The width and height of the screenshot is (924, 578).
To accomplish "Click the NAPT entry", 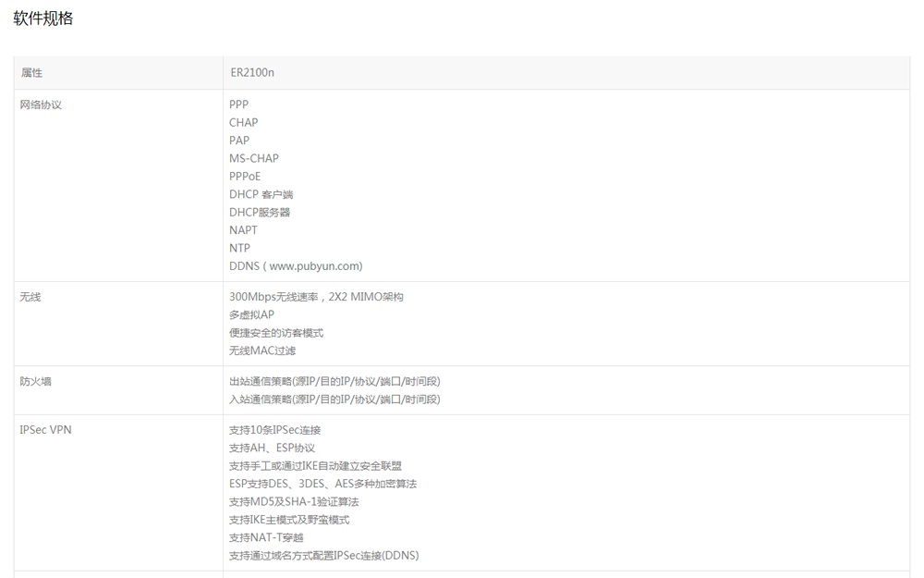I will [x=243, y=230].
